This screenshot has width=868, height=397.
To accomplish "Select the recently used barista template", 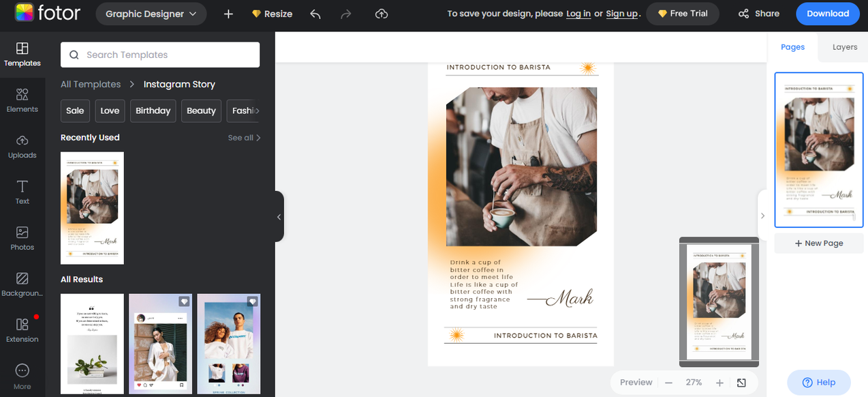I will 92,208.
